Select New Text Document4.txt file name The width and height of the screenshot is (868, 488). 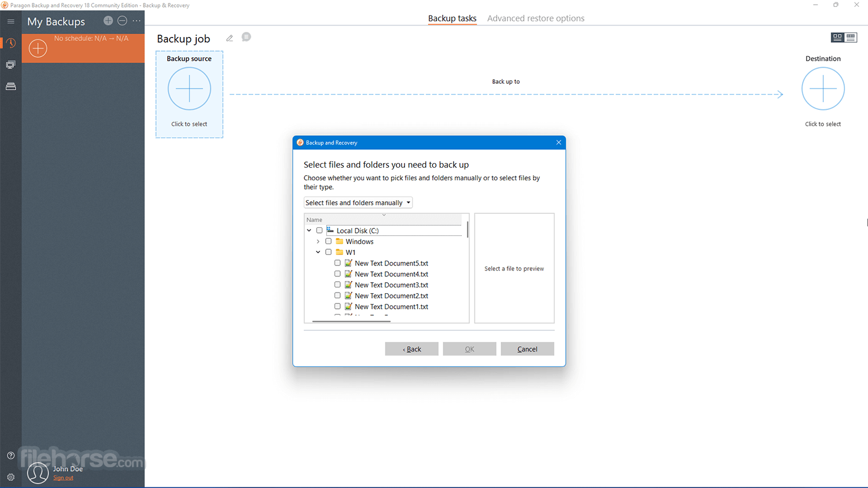point(391,274)
